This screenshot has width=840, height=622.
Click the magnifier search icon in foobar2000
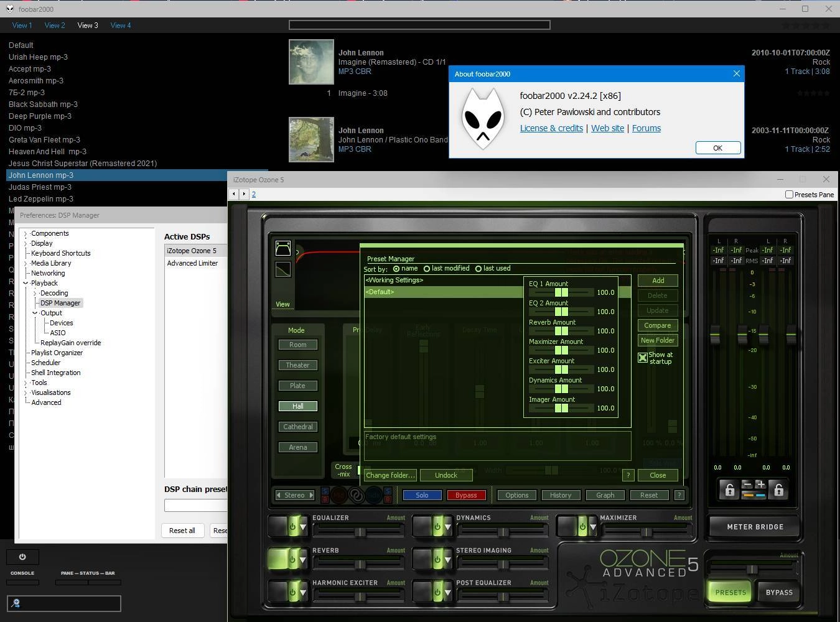(x=17, y=603)
